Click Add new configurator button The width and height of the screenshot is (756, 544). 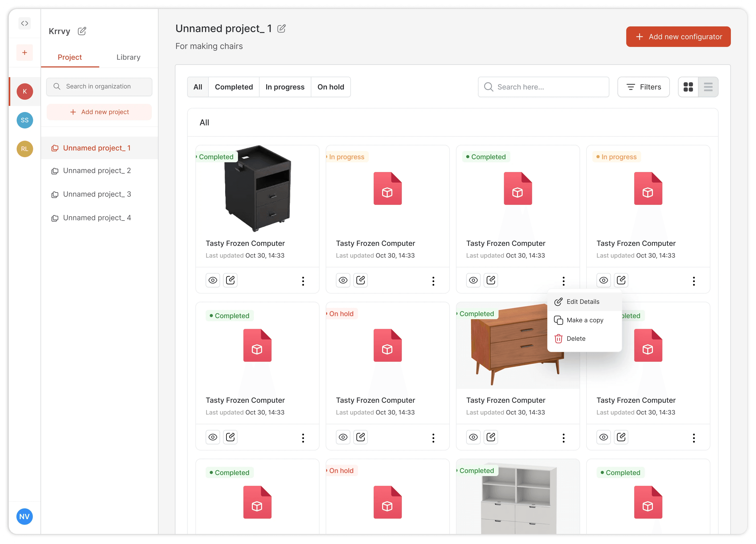pyautogui.click(x=678, y=37)
